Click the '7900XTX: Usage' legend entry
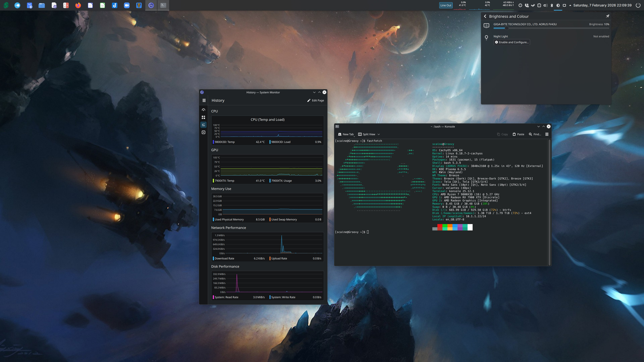The width and height of the screenshot is (644, 362). click(x=296, y=181)
